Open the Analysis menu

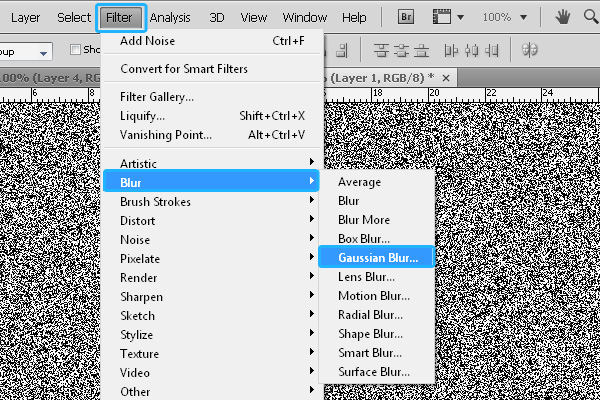pos(170,17)
